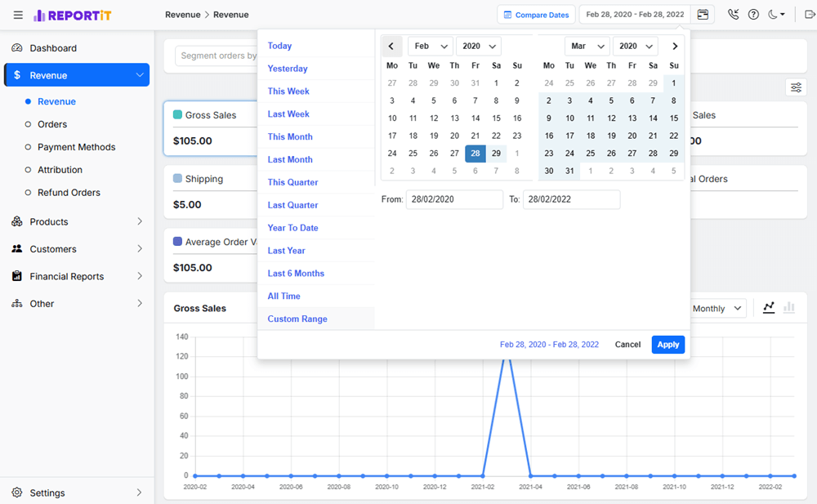Click the Gross Sales teal color swatch
This screenshot has width=817, height=504.
click(178, 115)
